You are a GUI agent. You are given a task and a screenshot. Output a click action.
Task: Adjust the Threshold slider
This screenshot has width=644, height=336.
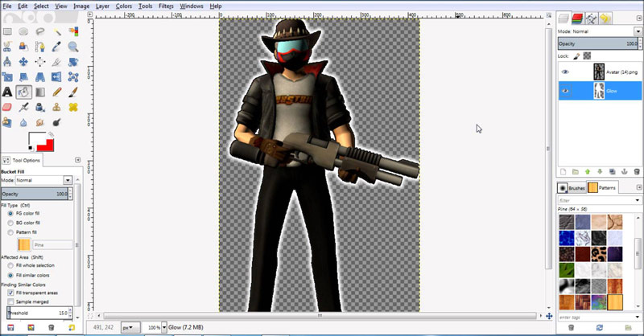coord(38,313)
